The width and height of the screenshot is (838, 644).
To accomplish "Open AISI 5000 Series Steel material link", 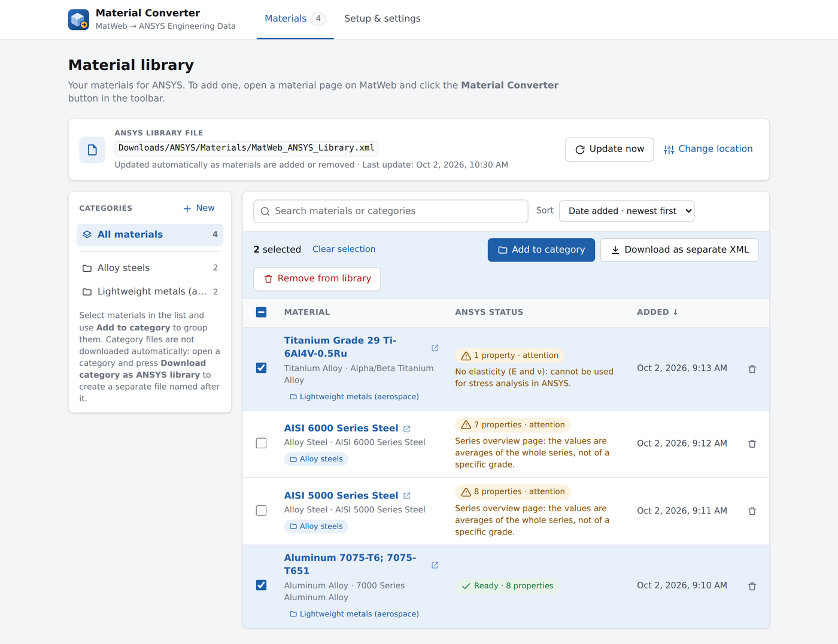I will [x=341, y=496].
